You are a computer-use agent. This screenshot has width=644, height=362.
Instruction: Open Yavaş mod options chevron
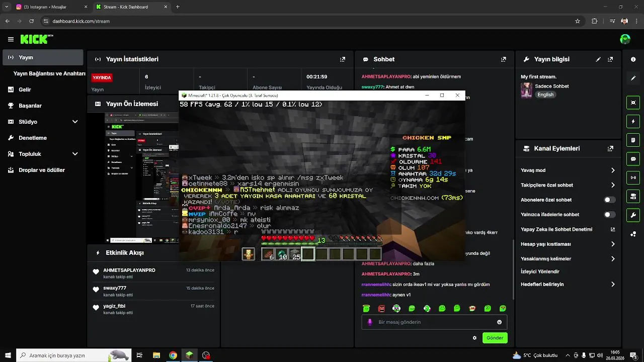tap(613, 170)
